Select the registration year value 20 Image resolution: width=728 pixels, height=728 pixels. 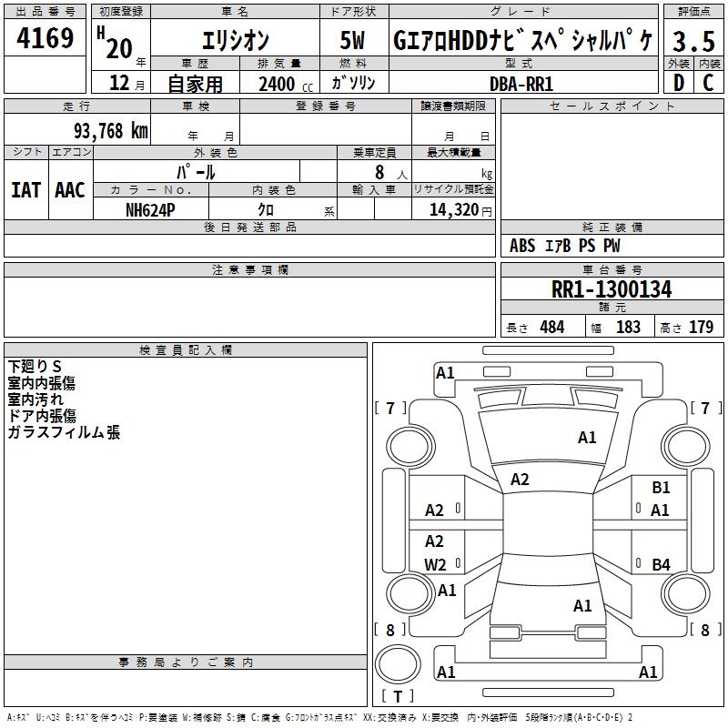pos(119,49)
